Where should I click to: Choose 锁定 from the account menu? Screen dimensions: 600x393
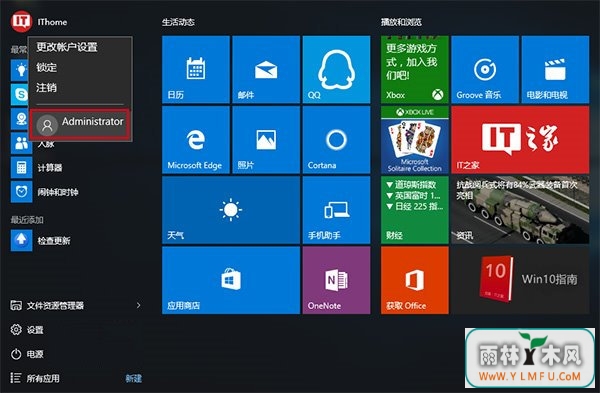pyautogui.click(x=47, y=67)
